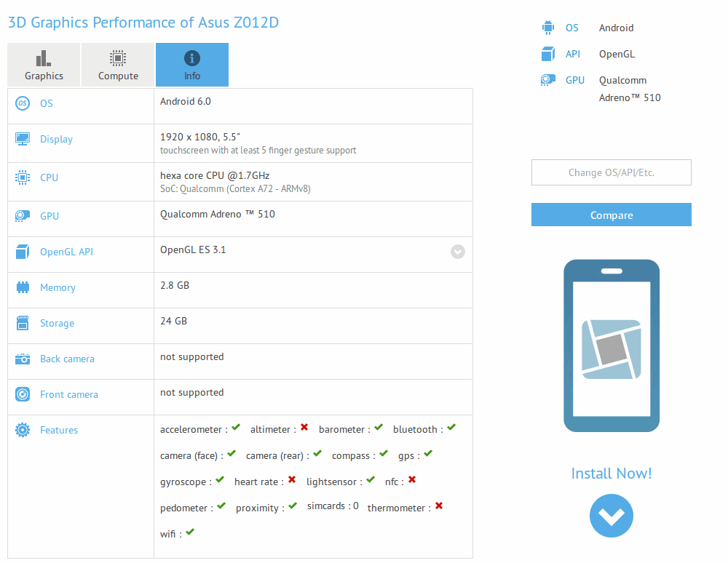Click the Storage label link
Viewport: 728px width, 563px height.
click(x=57, y=323)
